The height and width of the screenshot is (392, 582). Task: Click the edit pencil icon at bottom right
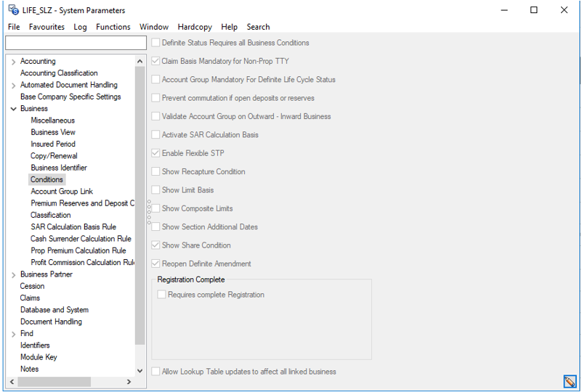[x=570, y=381]
